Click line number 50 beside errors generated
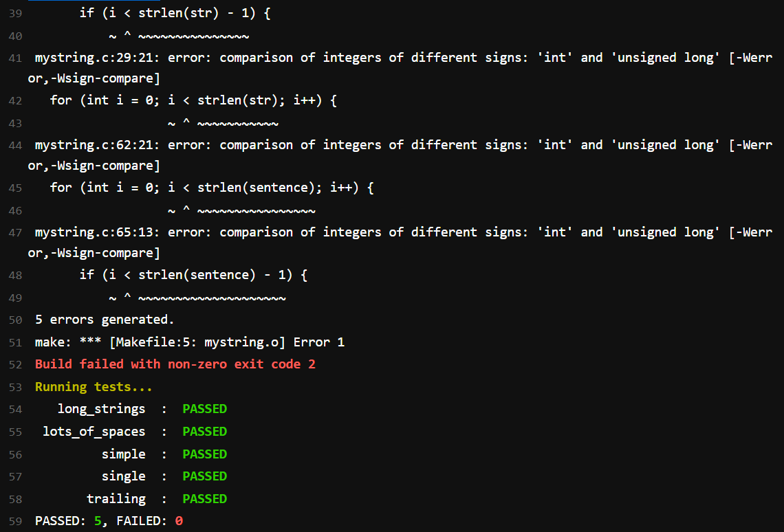This screenshot has height=532, width=784. pos(15,320)
